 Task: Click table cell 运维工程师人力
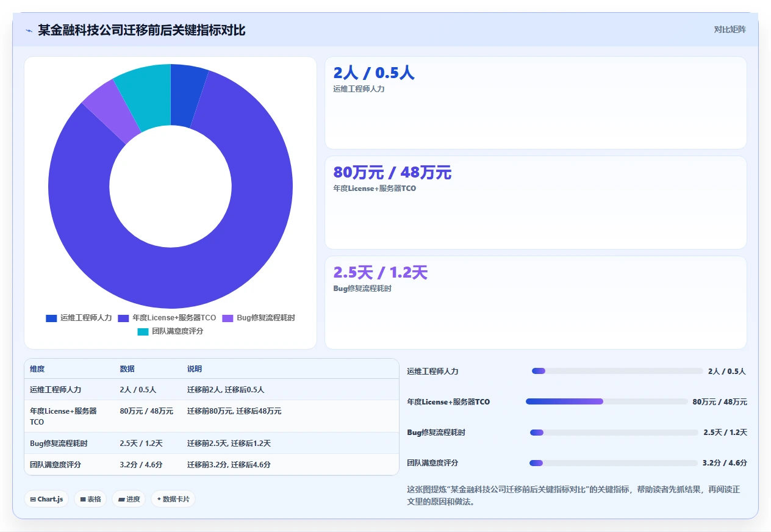pyautogui.click(x=56, y=389)
